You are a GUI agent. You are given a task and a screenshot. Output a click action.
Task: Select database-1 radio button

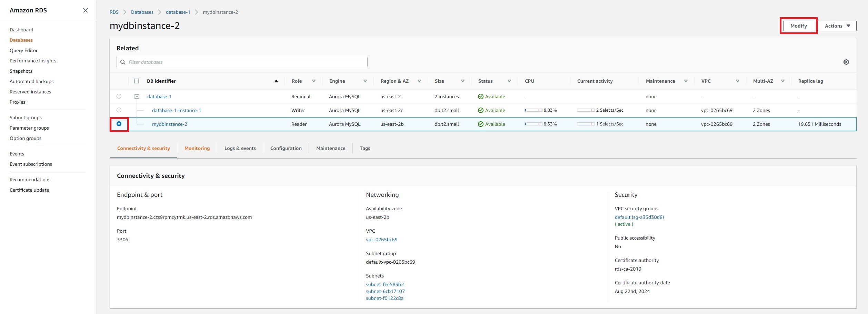click(119, 96)
